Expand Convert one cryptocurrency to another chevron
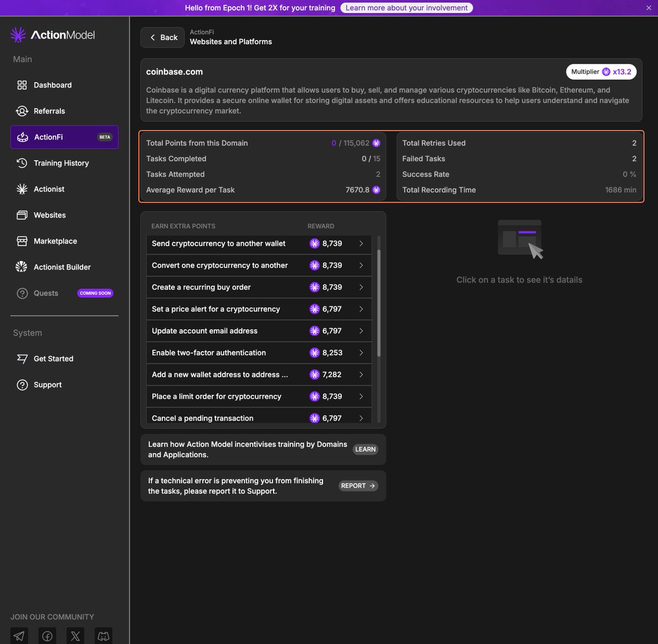 pyautogui.click(x=361, y=265)
